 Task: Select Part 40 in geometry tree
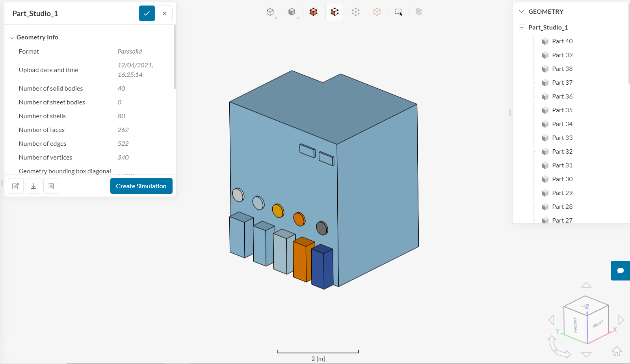562,41
